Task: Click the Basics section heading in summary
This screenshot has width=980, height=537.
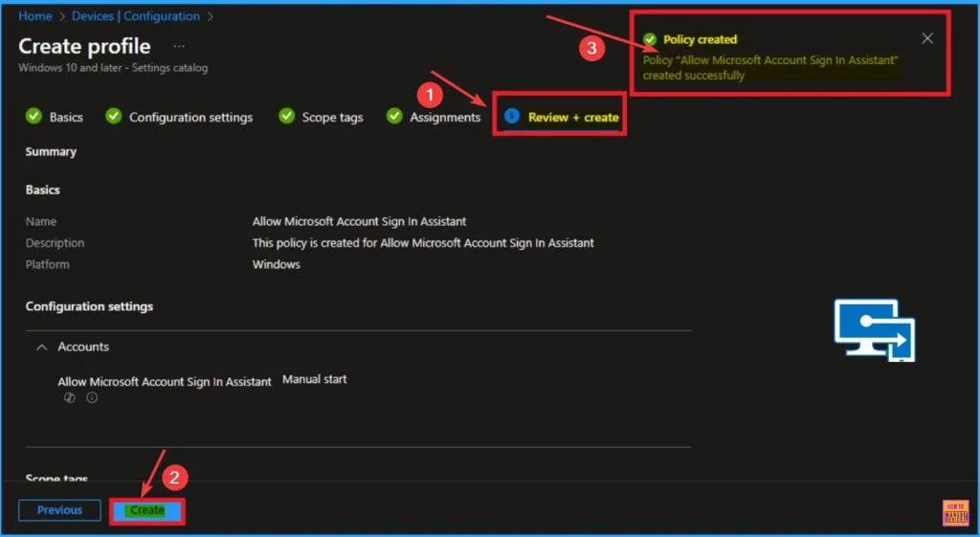Action: 42,190
